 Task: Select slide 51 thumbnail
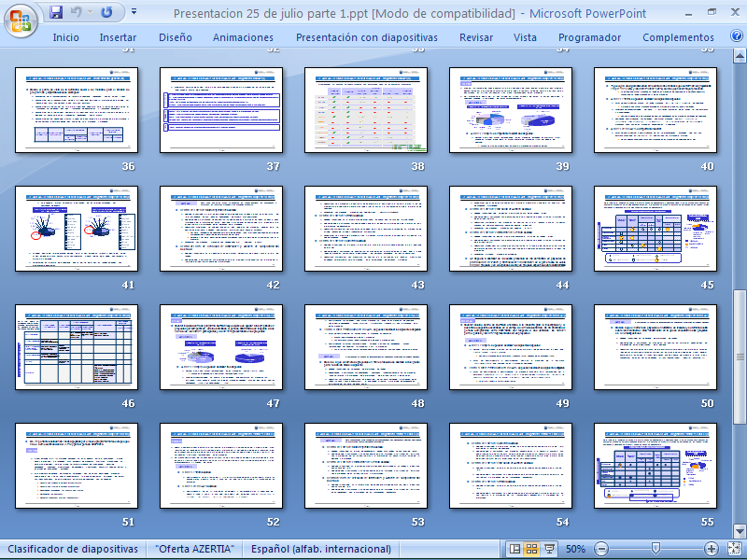77,466
